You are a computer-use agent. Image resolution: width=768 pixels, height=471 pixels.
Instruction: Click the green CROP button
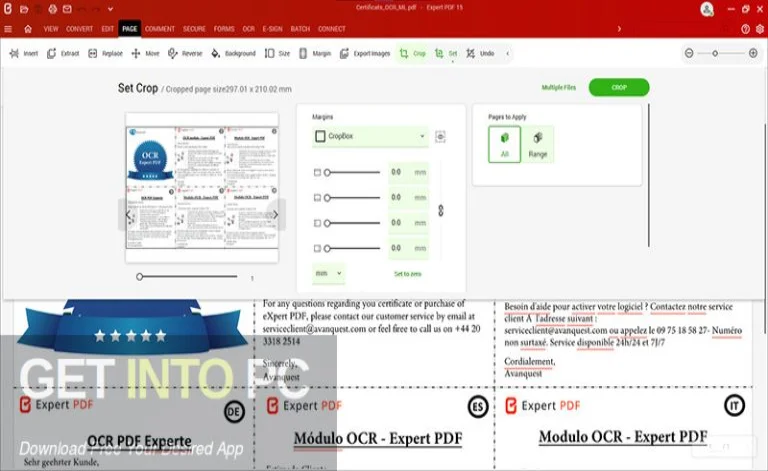[x=619, y=87]
